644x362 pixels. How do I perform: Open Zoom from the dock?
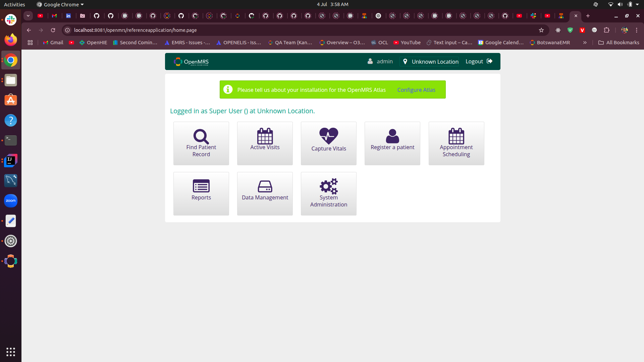click(11, 201)
